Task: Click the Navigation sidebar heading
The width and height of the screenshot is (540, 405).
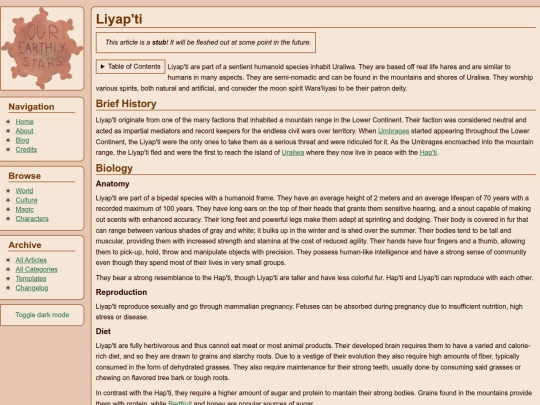Action: click(31, 107)
